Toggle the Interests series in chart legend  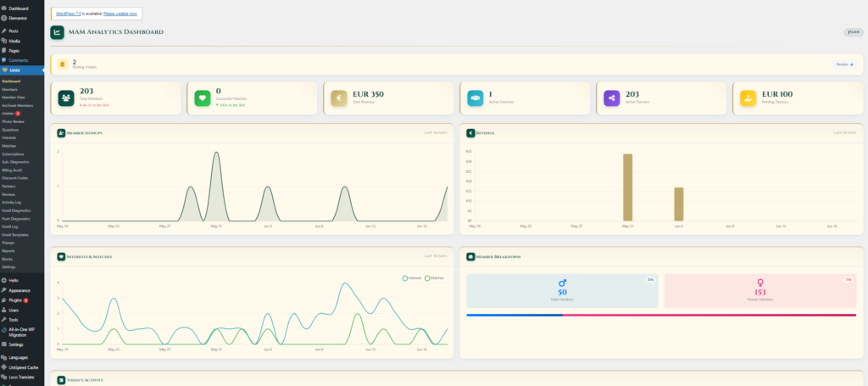coord(413,278)
